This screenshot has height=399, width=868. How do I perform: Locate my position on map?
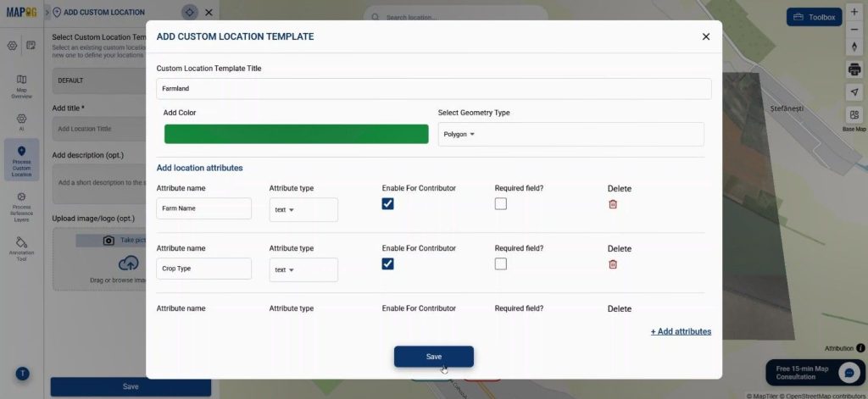[854, 91]
